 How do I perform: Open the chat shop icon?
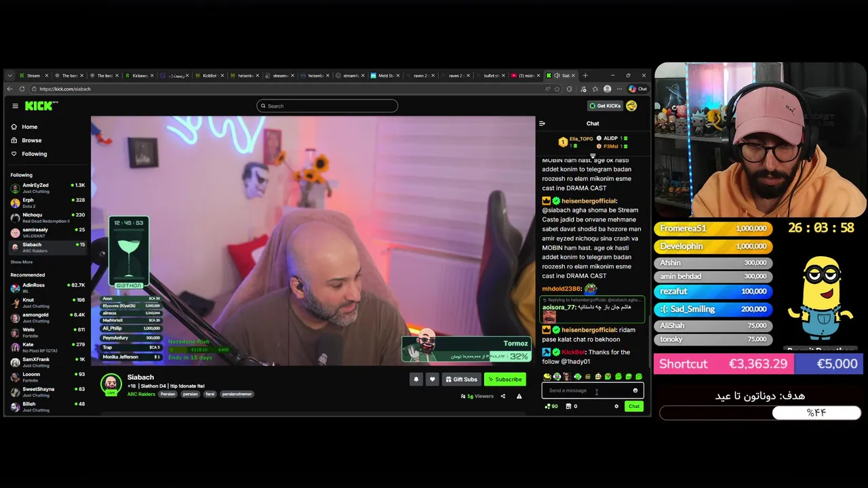[568, 407]
